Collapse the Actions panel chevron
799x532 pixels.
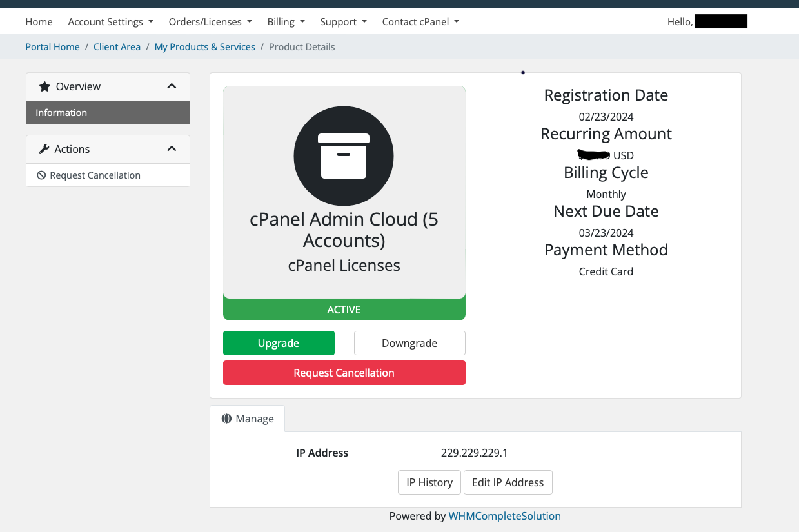click(172, 149)
